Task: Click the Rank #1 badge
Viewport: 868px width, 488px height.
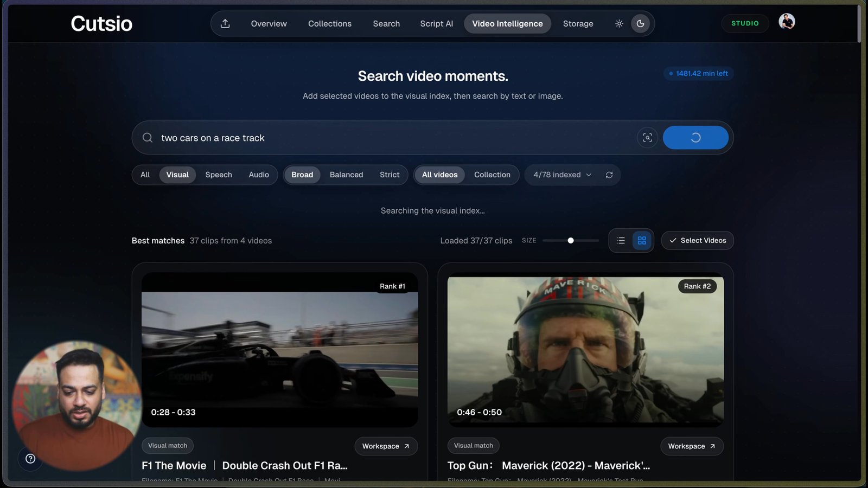Action: click(392, 286)
